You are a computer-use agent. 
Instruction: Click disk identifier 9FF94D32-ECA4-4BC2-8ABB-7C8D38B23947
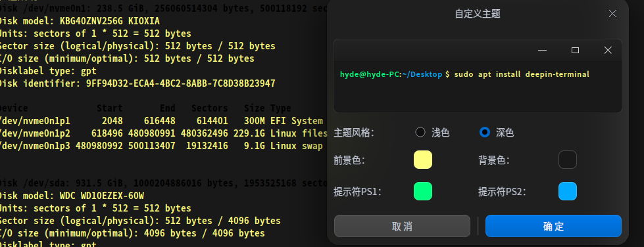pyautogui.click(x=181, y=83)
